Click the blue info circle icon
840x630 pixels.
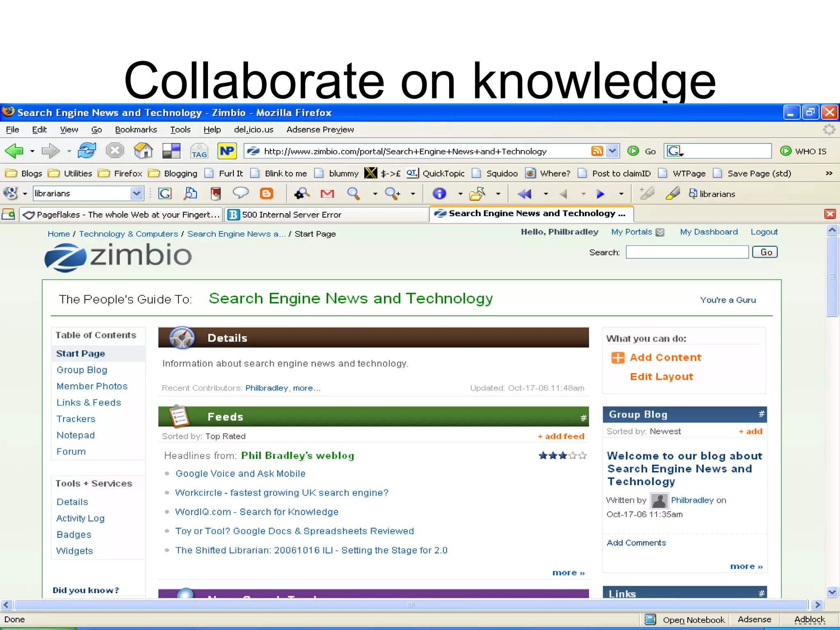click(x=439, y=193)
